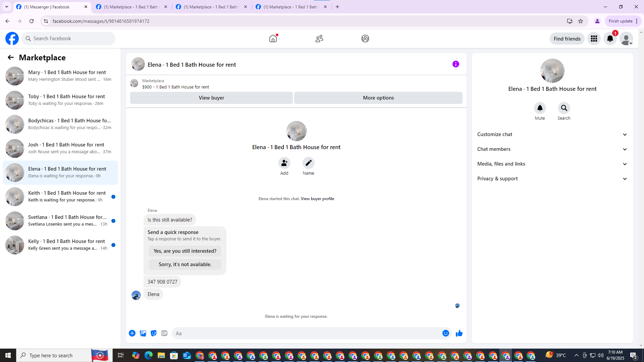Click the Windows taskbar search box

[x=64, y=355]
